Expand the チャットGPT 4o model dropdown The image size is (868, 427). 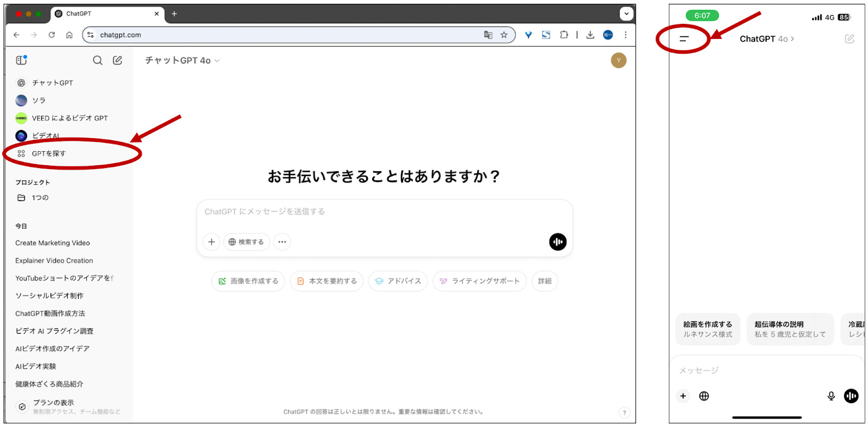[x=182, y=60]
